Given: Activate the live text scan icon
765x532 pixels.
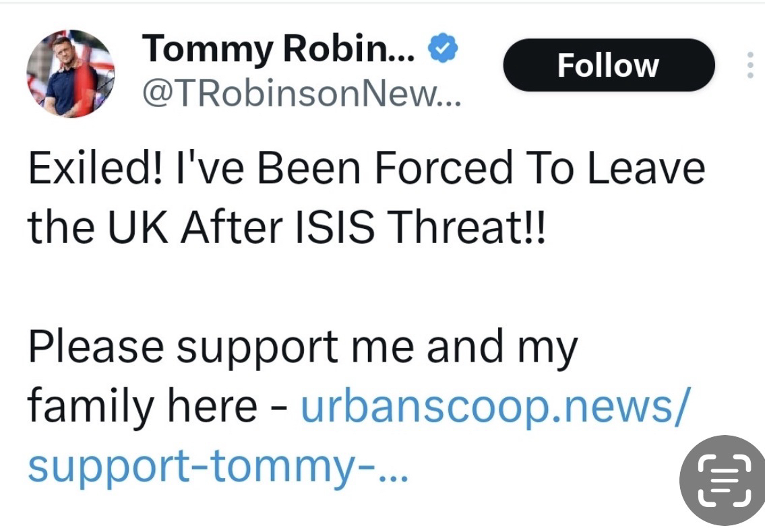Looking at the screenshot, I should 722,481.
